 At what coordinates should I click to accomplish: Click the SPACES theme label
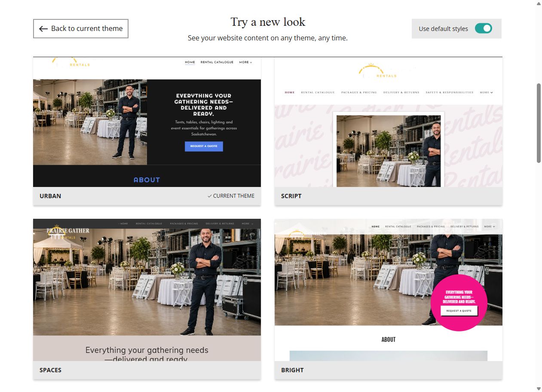click(x=50, y=370)
